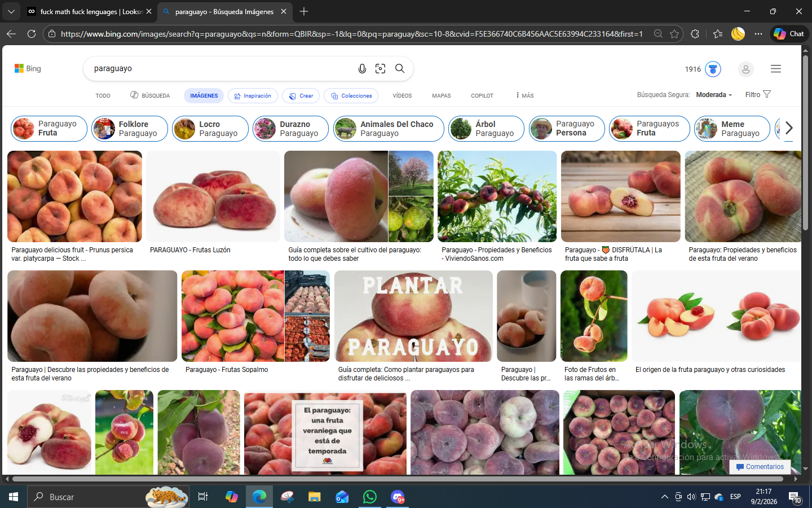Open visual search camera icon
The image size is (812, 508).
click(x=381, y=68)
